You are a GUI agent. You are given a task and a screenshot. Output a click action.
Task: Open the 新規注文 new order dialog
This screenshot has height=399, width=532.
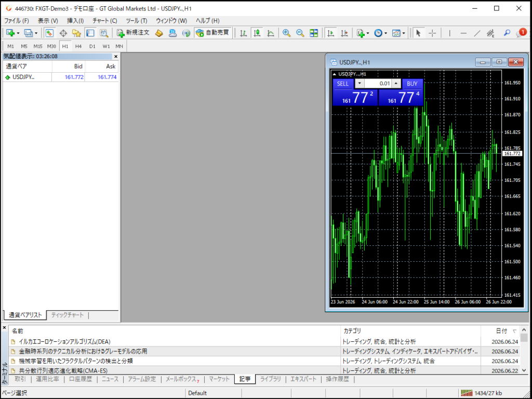(132, 33)
